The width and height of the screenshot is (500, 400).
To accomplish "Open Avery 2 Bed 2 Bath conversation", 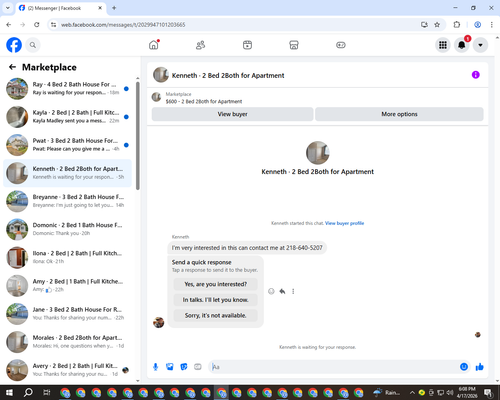I will [67, 370].
